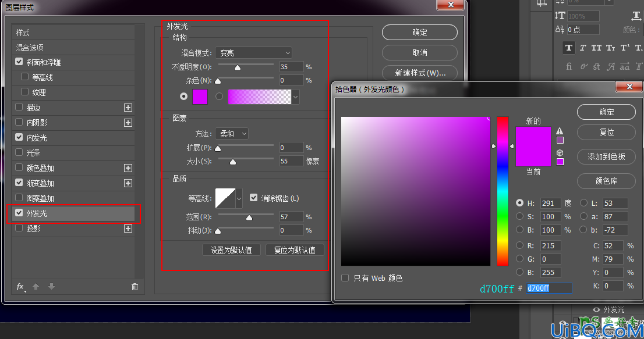Click the move-effect-down arrow icon
The width and height of the screenshot is (644, 339).
pos(51,287)
